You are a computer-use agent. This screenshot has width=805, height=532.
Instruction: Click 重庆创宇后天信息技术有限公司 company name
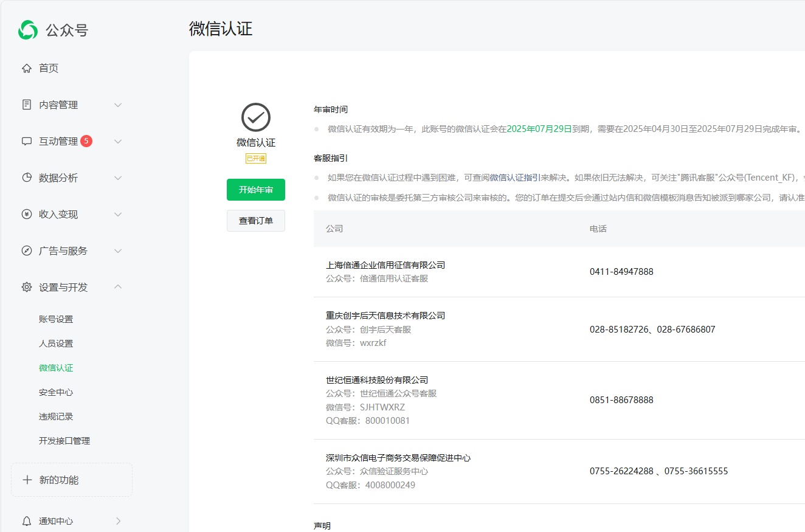[x=385, y=316]
